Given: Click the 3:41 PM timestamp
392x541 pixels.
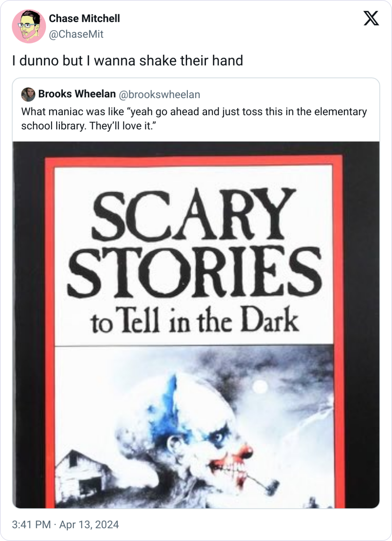Looking at the screenshot, I should click(31, 525).
